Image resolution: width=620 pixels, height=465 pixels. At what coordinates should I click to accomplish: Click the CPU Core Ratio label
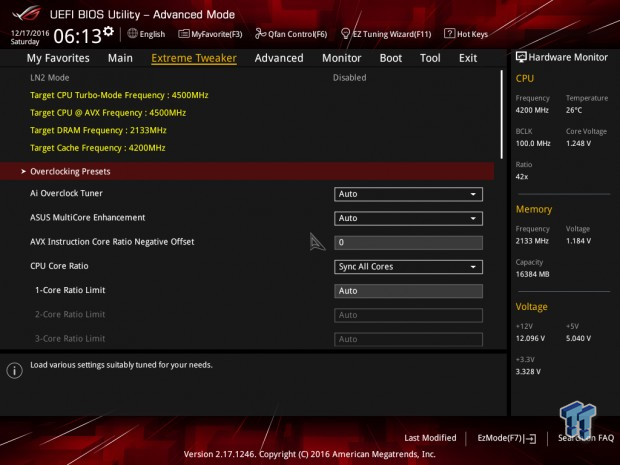[59, 266]
